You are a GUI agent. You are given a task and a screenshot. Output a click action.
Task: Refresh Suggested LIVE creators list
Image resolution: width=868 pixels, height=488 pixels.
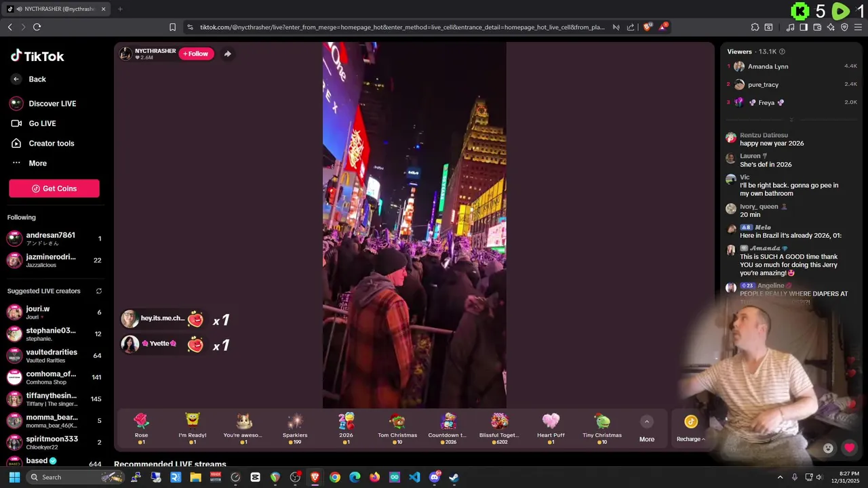pyautogui.click(x=98, y=291)
